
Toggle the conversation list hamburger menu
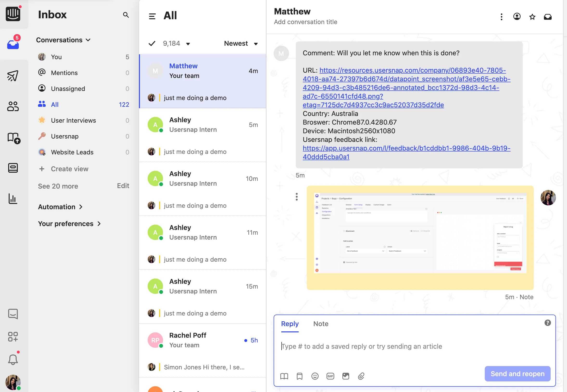tap(152, 16)
